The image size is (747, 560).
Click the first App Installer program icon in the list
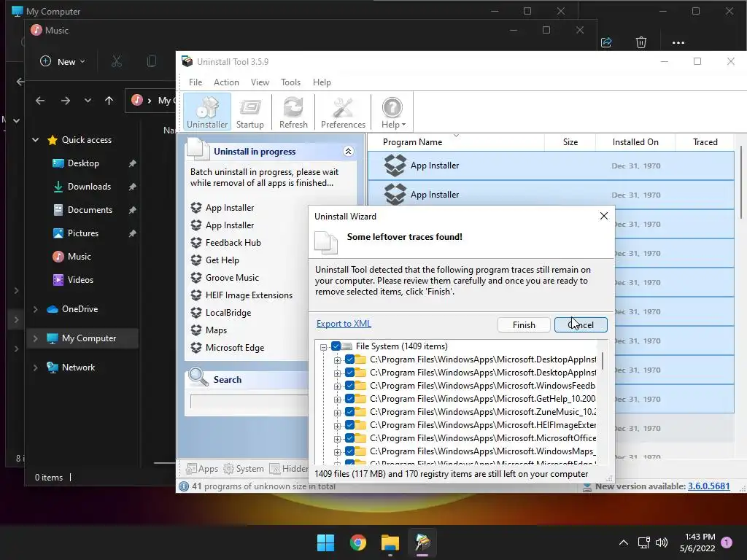[x=395, y=166]
